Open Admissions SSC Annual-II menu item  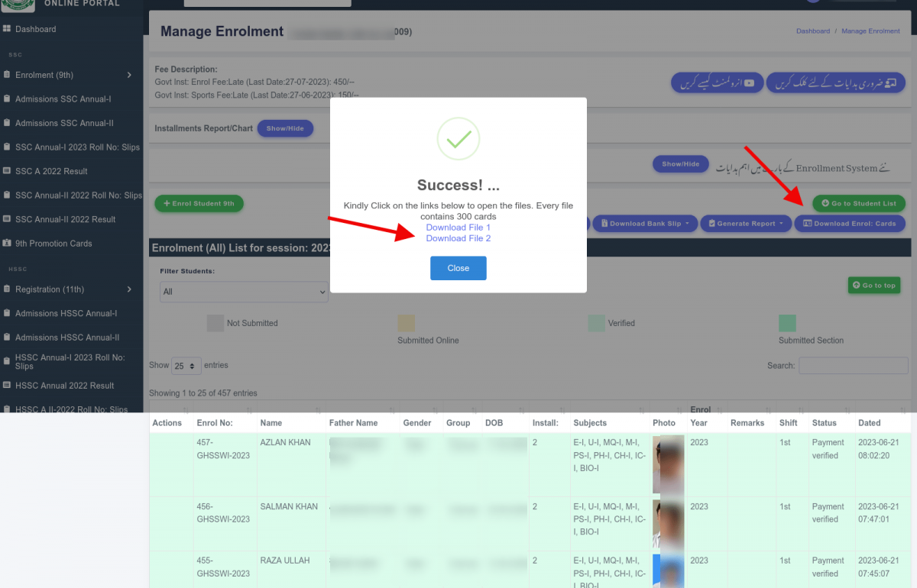pos(65,123)
